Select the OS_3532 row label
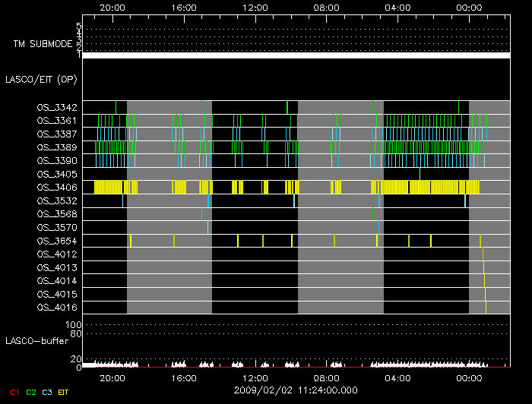 click(x=57, y=201)
